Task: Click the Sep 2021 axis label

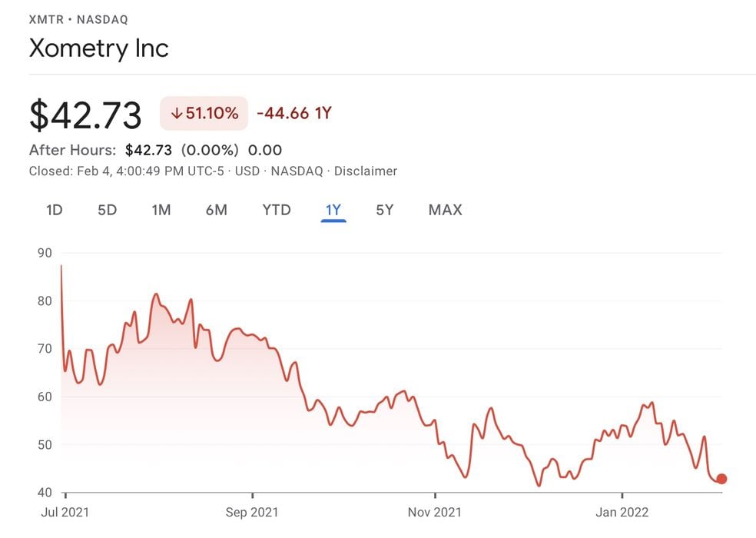Action: coord(253,512)
